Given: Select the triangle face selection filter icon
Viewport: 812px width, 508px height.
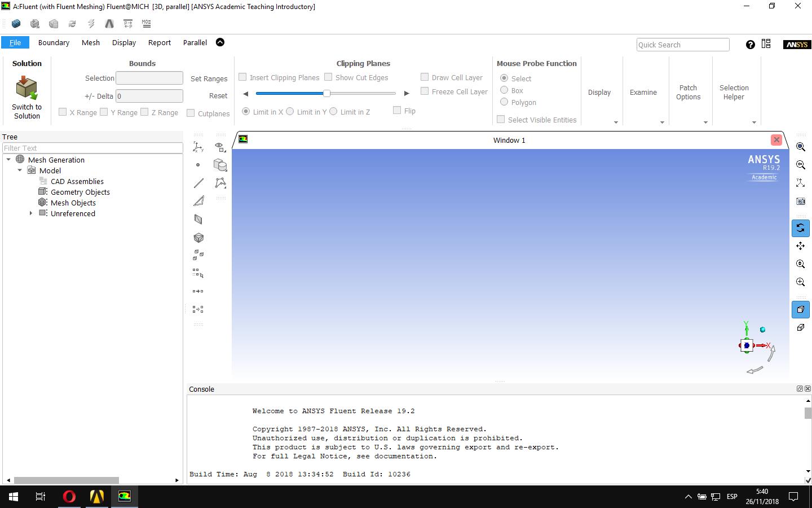Looking at the screenshot, I should 198,201.
